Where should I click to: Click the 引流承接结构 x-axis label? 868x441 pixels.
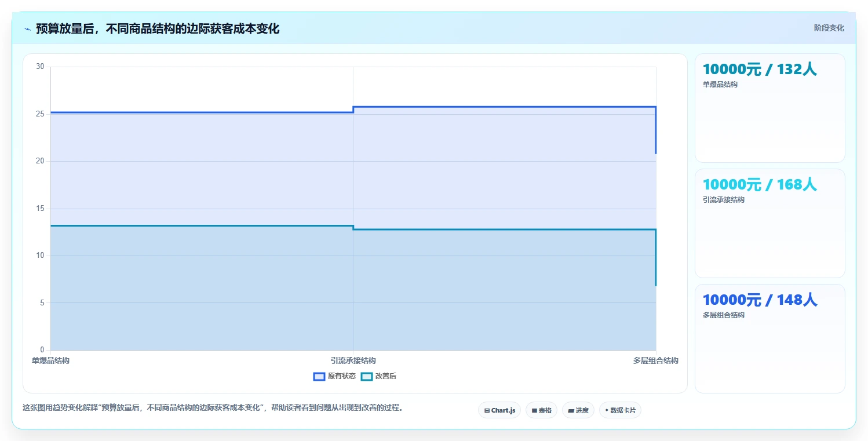tap(353, 360)
